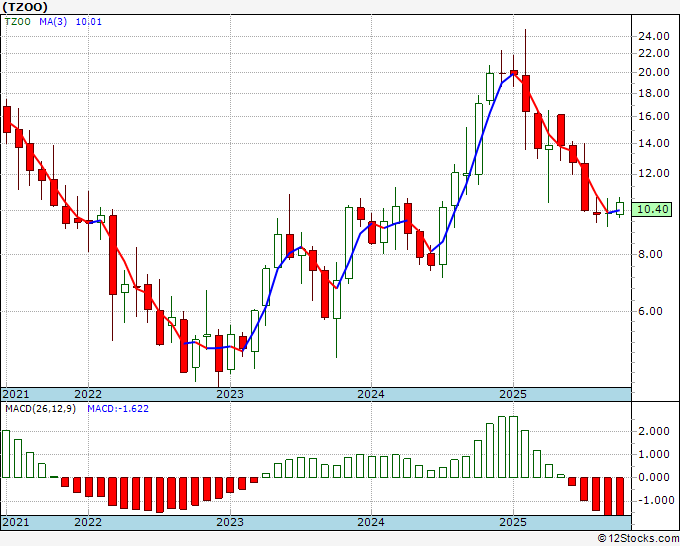
Task: Click 2021 on the MACD panel timeline
Action: (x=16, y=523)
